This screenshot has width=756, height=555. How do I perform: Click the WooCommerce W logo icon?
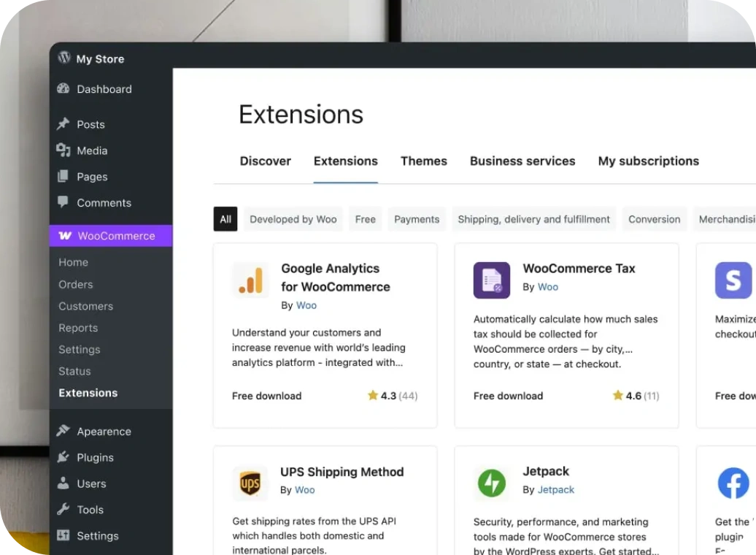[65, 236]
